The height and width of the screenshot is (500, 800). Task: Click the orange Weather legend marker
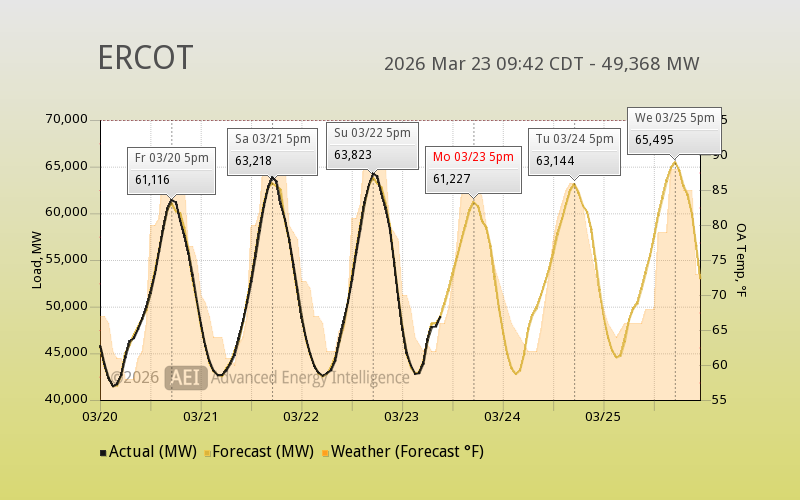point(325,453)
